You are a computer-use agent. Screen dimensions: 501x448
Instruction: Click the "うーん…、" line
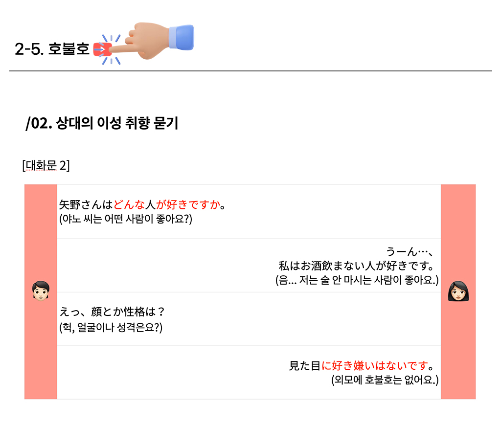(x=410, y=252)
